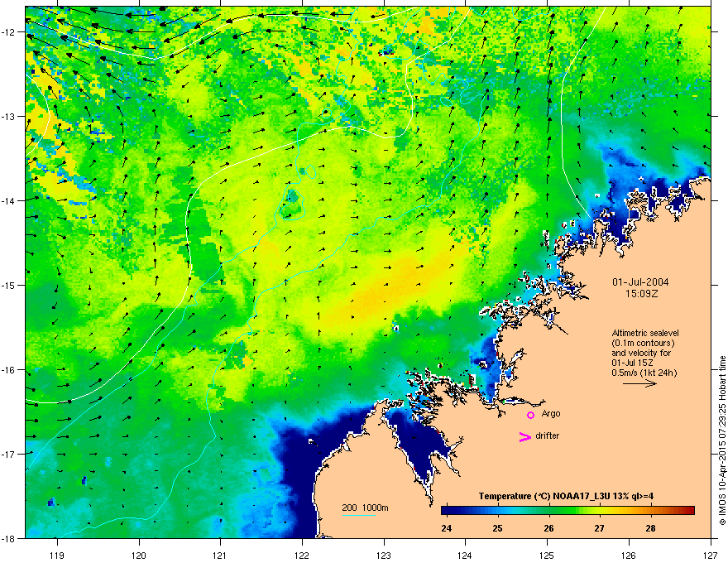Click the '-15' latitude axis label

pos(9,285)
